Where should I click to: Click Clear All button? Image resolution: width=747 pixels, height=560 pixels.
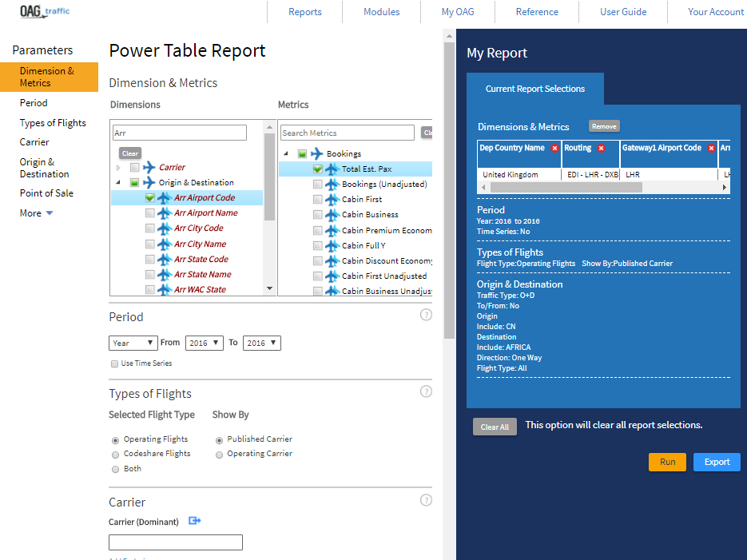pos(495,427)
